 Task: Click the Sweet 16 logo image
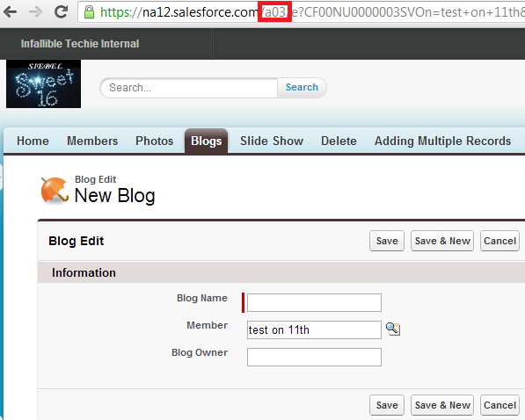click(x=43, y=83)
